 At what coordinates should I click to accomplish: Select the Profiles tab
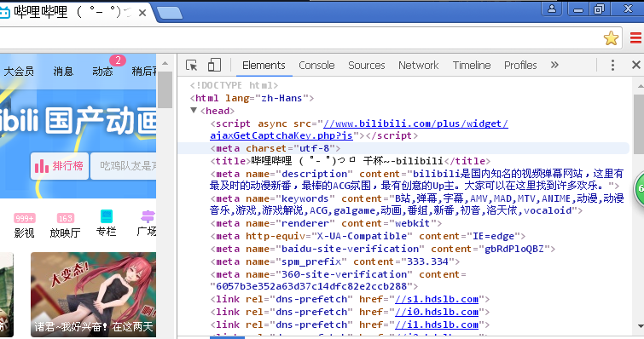[520, 66]
